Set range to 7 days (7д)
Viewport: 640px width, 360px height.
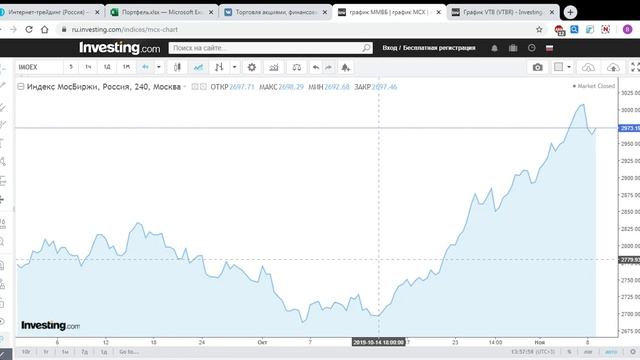coord(84,352)
